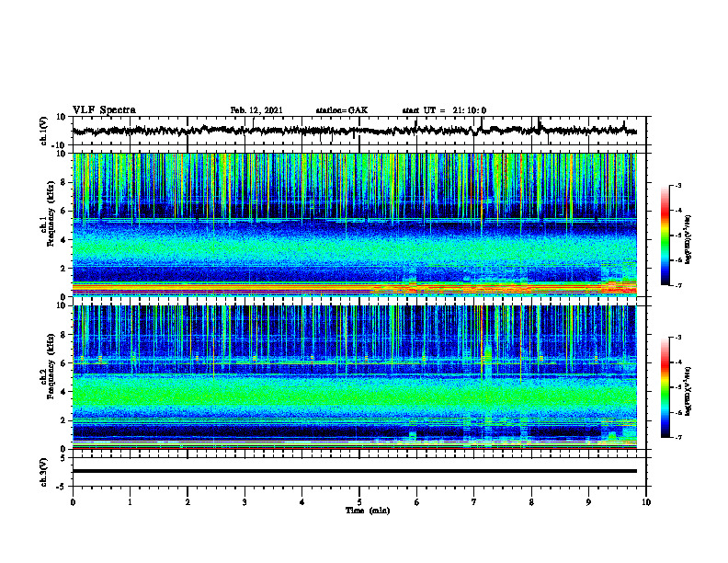Click the "-7" label on ch.2 color scale

(678, 438)
